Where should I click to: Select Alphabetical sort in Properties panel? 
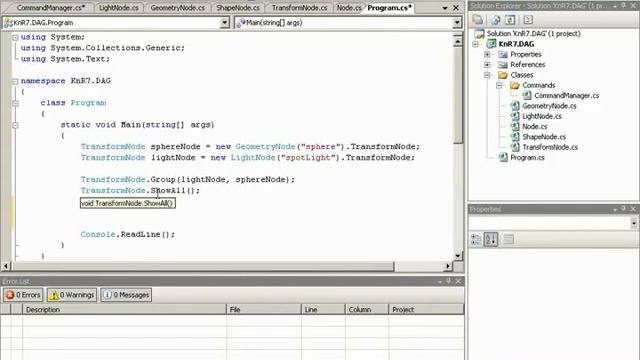(491, 240)
